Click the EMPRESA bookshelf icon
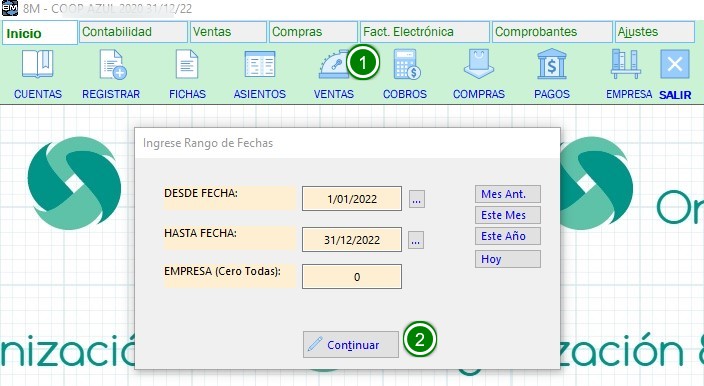This screenshot has width=704, height=386. pos(625,64)
